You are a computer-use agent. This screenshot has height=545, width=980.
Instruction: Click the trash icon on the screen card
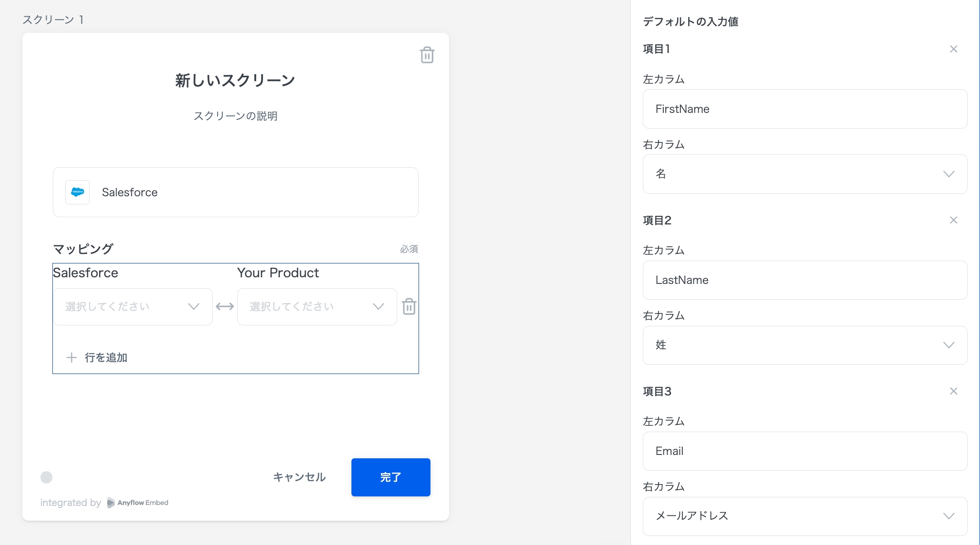[x=427, y=55]
